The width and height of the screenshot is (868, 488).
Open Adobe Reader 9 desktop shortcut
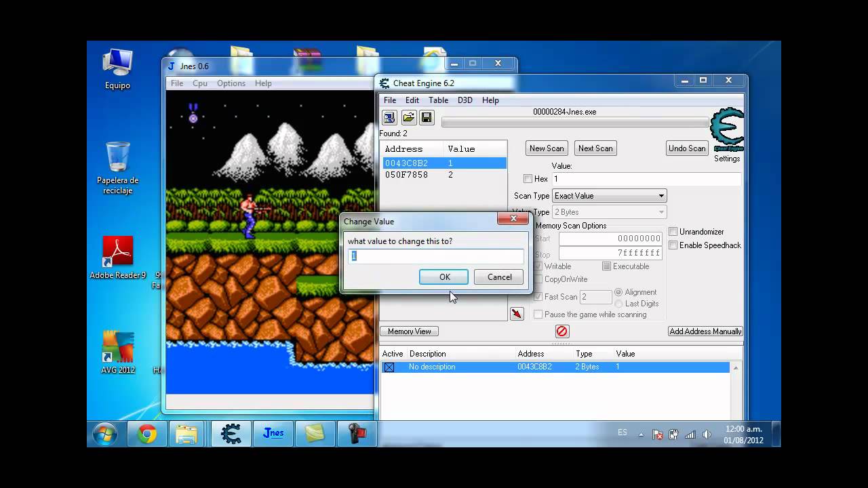tap(117, 258)
